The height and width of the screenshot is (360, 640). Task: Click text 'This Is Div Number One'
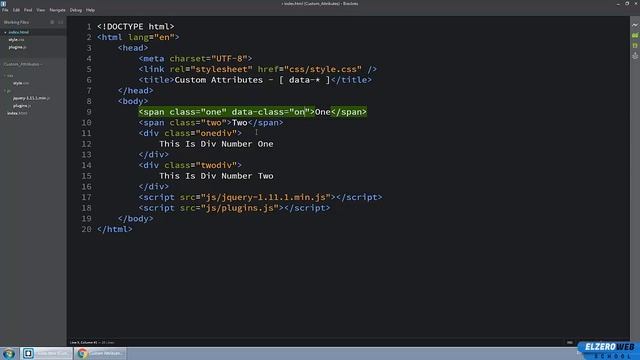click(x=216, y=144)
